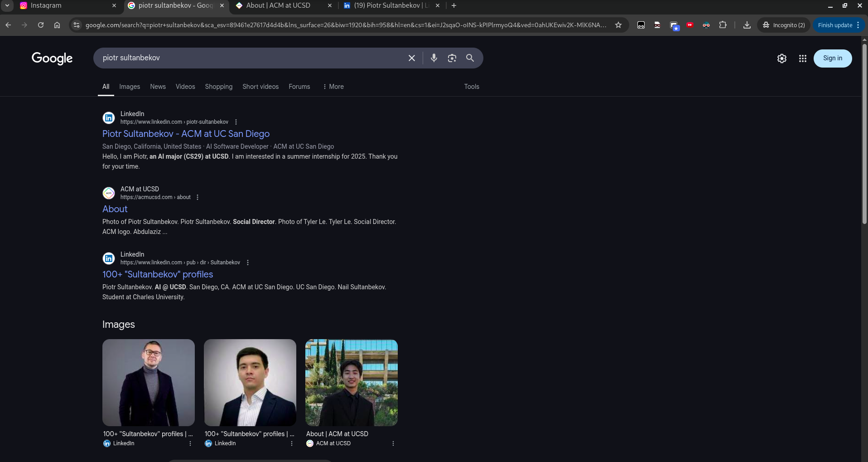The image size is (868, 462).
Task: Open options menu for ACM at UCSD result
Action: (x=198, y=197)
